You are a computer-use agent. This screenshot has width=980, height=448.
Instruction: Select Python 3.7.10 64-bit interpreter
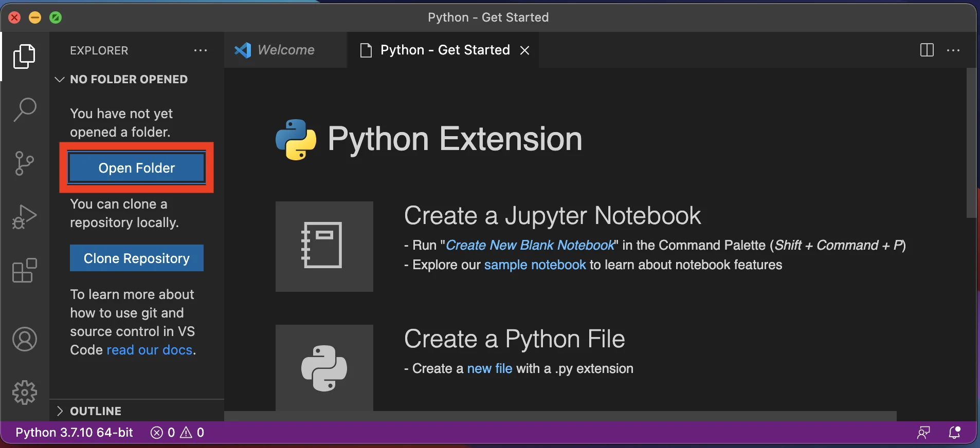pos(75,433)
